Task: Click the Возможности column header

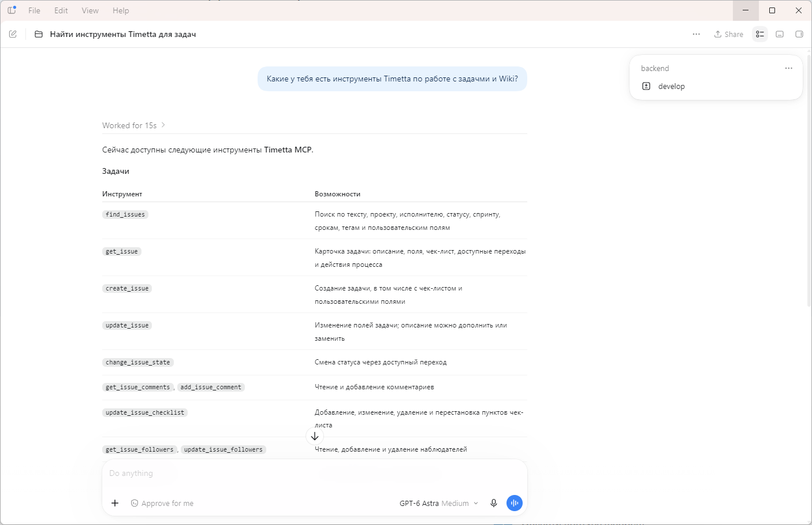Action: (337, 194)
